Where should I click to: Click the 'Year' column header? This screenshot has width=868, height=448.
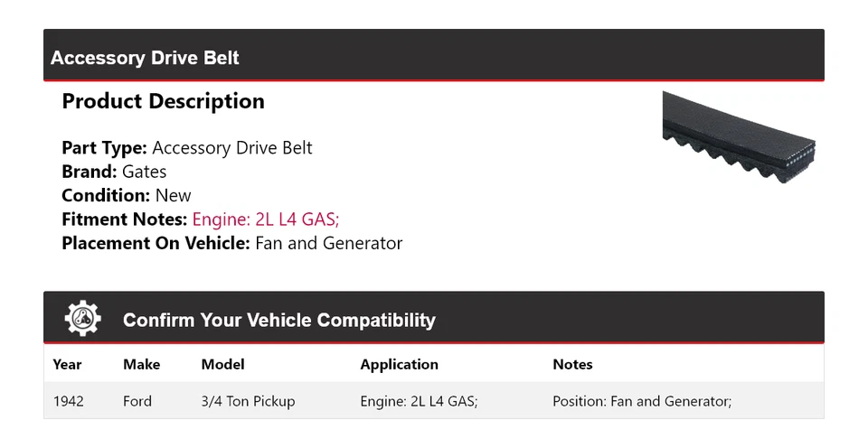[x=67, y=365]
